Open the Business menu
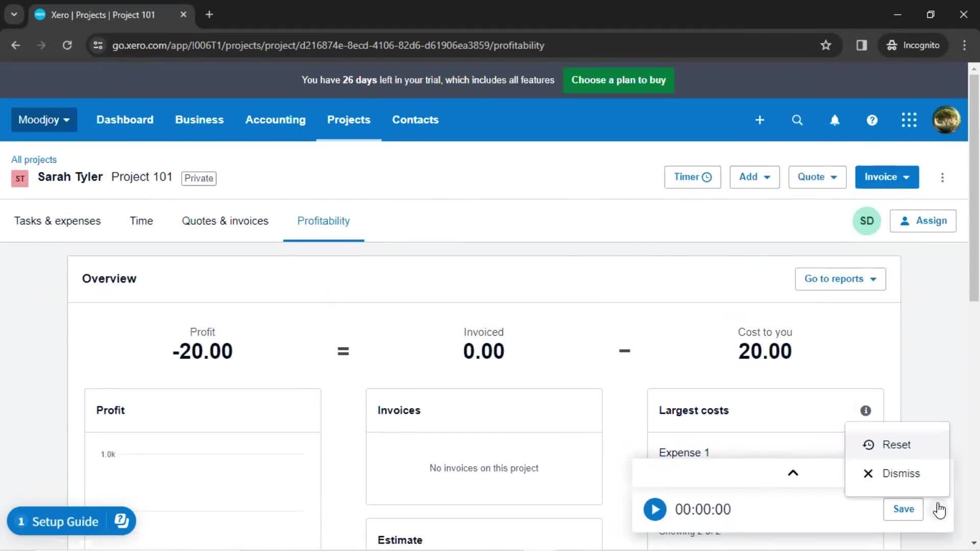Image resolution: width=980 pixels, height=551 pixels. tap(199, 120)
